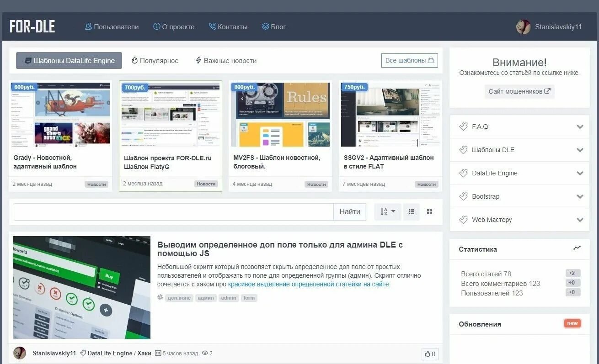Expand the Bootstrap sidebar section
This screenshot has height=364, width=599.
pyautogui.click(x=520, y=196)
